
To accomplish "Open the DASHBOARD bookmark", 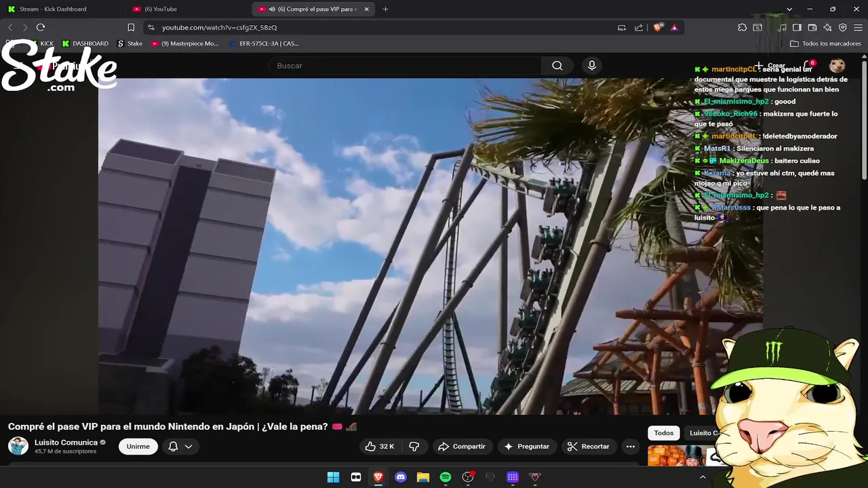I will point(85,43).
